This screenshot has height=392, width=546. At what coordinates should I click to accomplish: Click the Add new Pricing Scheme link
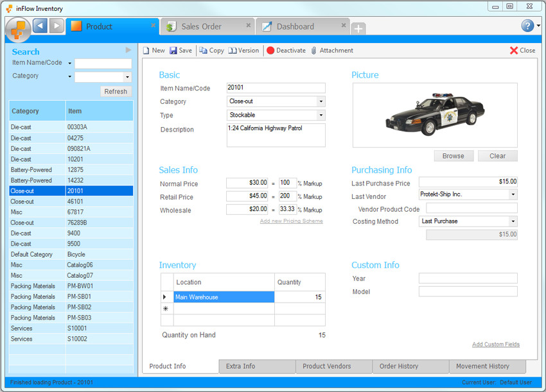click(291, 221)
